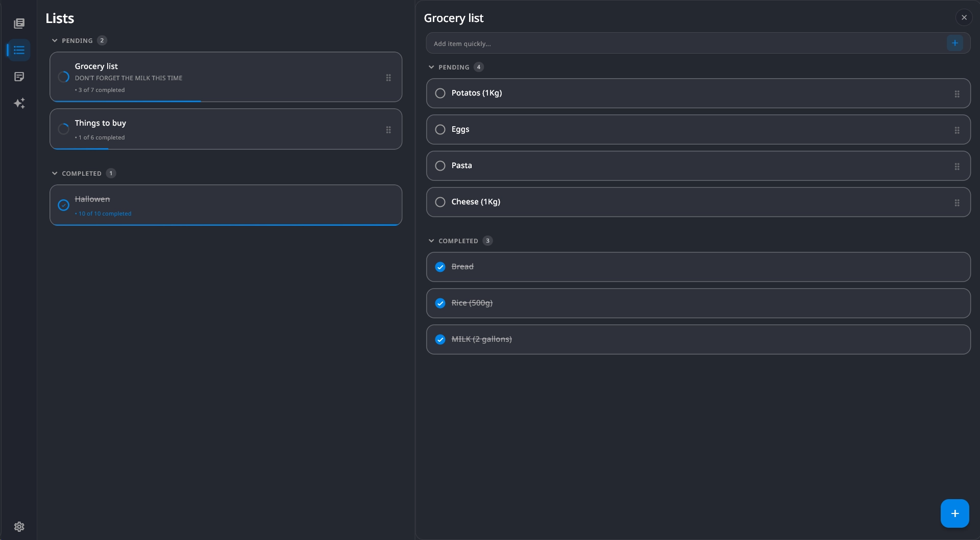This screenshot has width=980, height=540.
Task: Click drag handle on Things to buy card
Action: pos(388,130)
